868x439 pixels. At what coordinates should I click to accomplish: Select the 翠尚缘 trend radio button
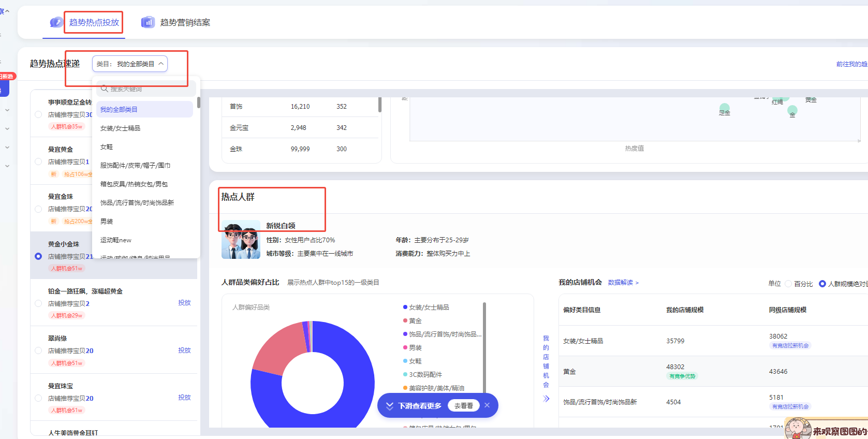pyautogui.click(x=38, y=350)
